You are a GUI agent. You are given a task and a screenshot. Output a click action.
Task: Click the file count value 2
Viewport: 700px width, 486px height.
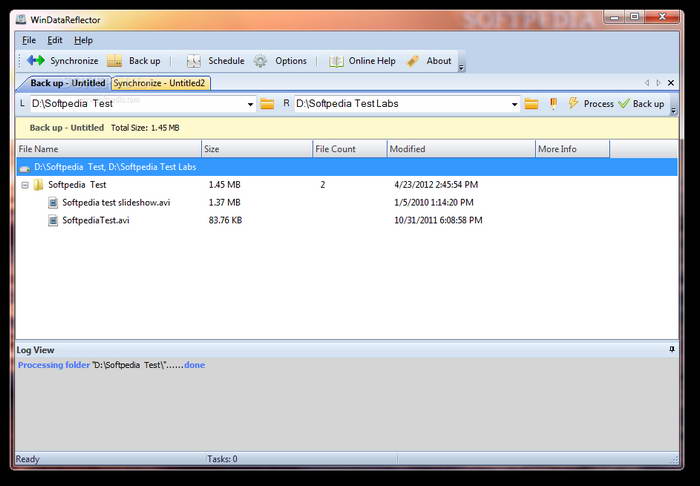pyautogui.click(x=323, y=185)
